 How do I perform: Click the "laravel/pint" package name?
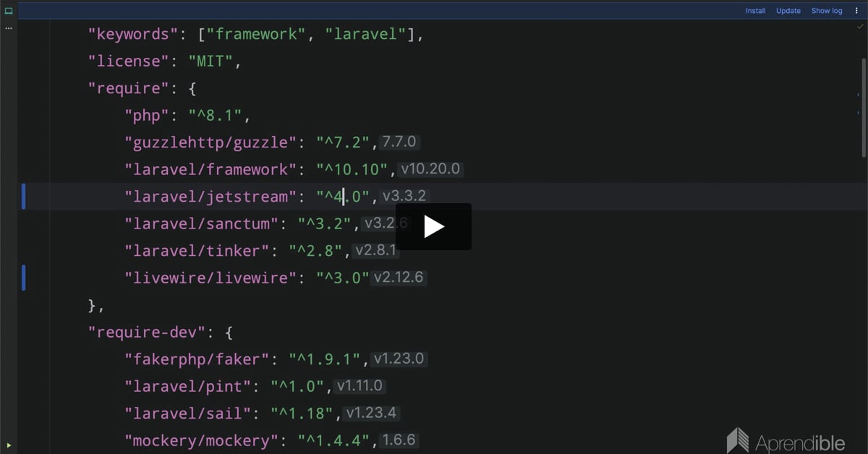pyautogui.click(x=188, y=386)
